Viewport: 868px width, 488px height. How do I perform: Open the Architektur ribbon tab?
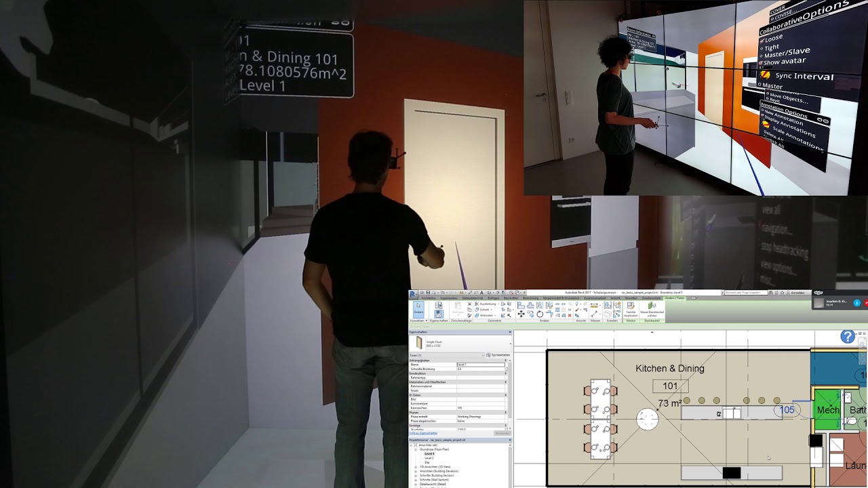click(x=429, y=298)
